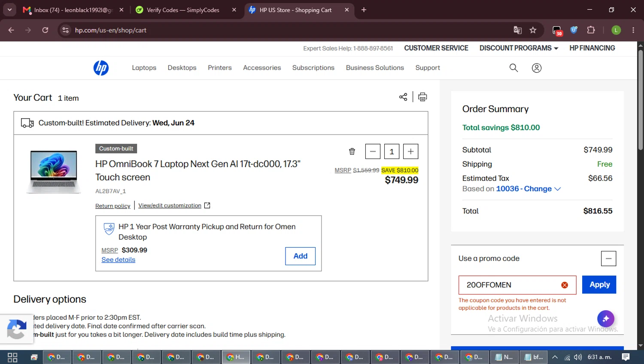Open Chrome three-dot menu

(633, 30)
